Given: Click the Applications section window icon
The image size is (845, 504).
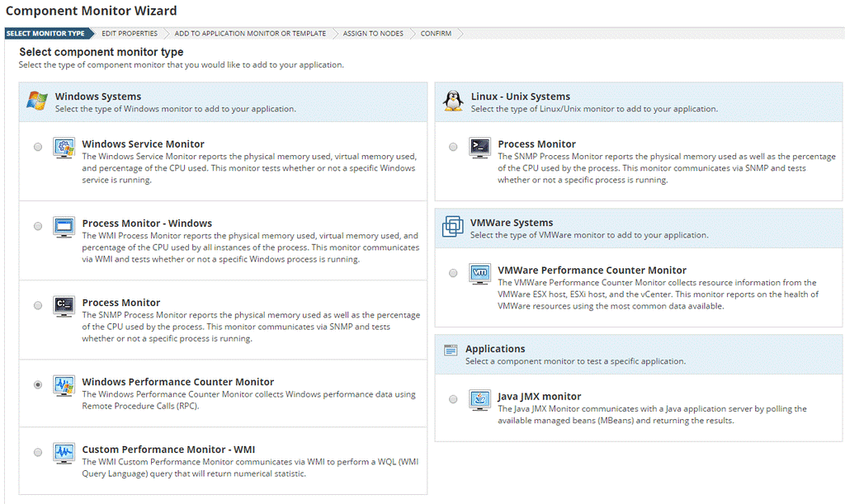Looking at the screenshot, I should 451,351.
